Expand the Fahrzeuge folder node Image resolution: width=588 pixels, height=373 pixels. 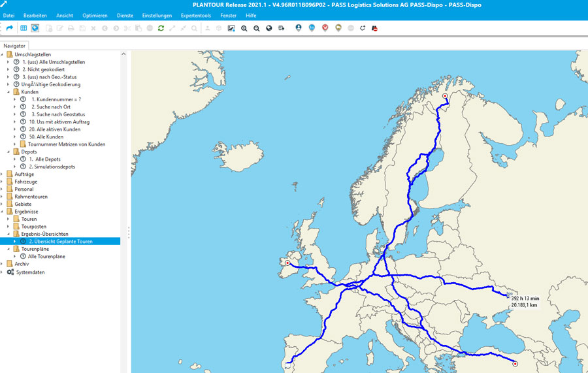[2, 182]
